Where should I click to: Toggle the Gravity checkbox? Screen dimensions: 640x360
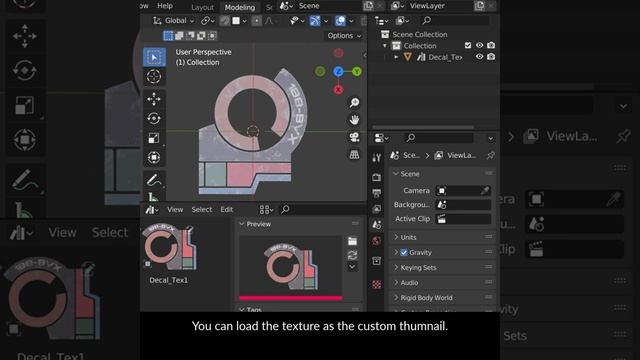[404, 253]
